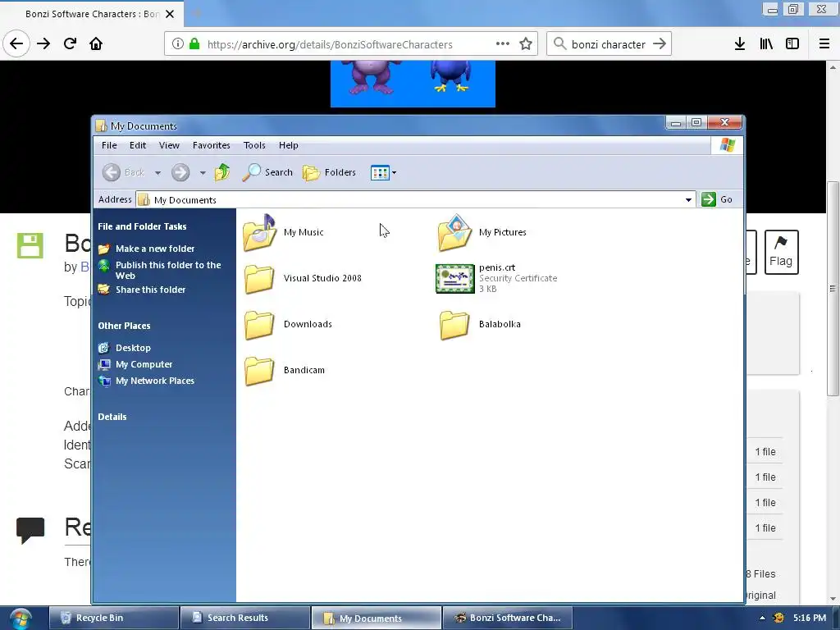Click the Flag button on archive page
Screen dimensions: 840x630
click(781, 253)
